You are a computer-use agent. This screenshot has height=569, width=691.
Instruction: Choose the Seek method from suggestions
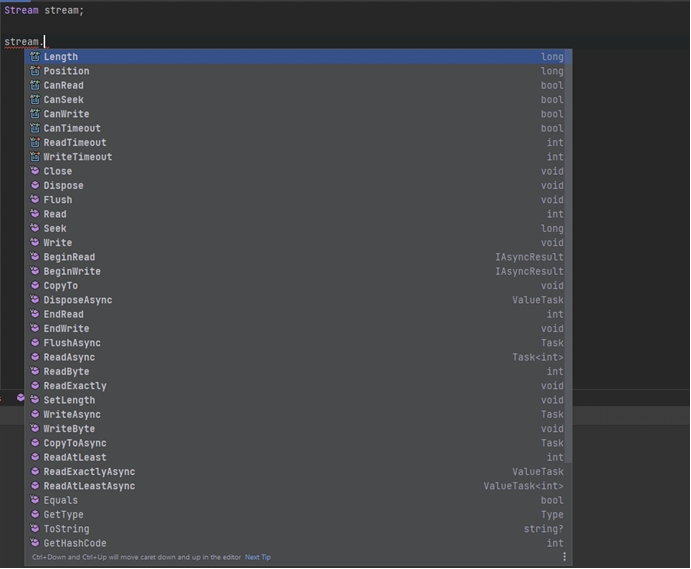55,228
